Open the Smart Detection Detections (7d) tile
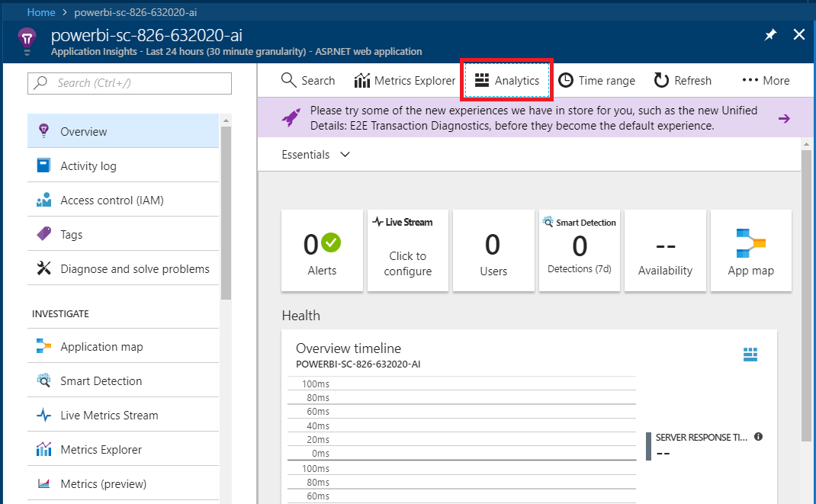 tap(580, 251)
